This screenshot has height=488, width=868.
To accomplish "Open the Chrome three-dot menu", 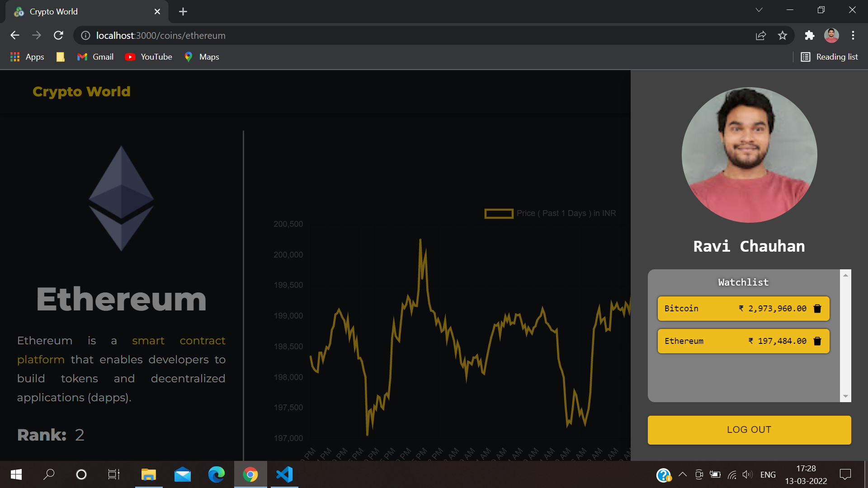I will pyautogui.click(x=853, y=35).
